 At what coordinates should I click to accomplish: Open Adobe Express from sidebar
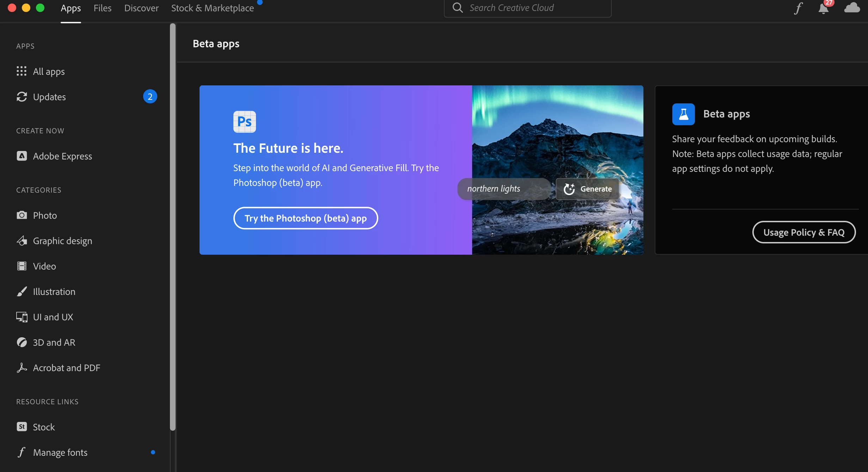62,156
